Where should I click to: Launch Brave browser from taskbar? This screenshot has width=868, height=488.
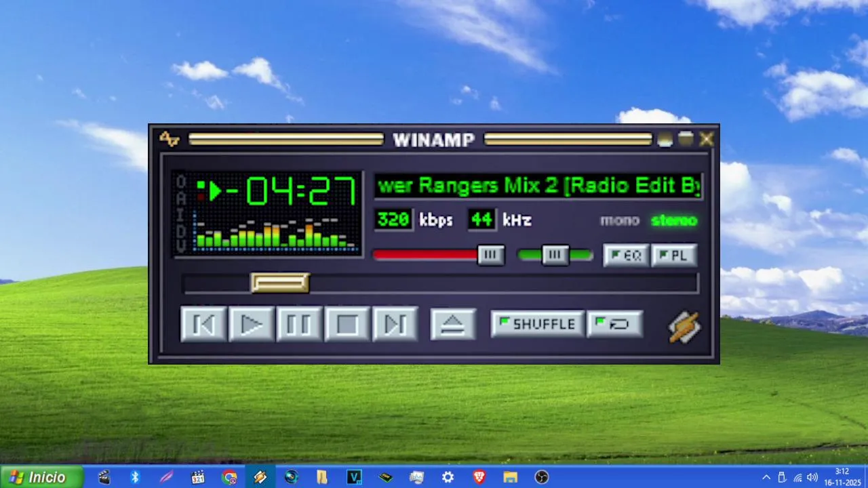[x=479, y=477]
